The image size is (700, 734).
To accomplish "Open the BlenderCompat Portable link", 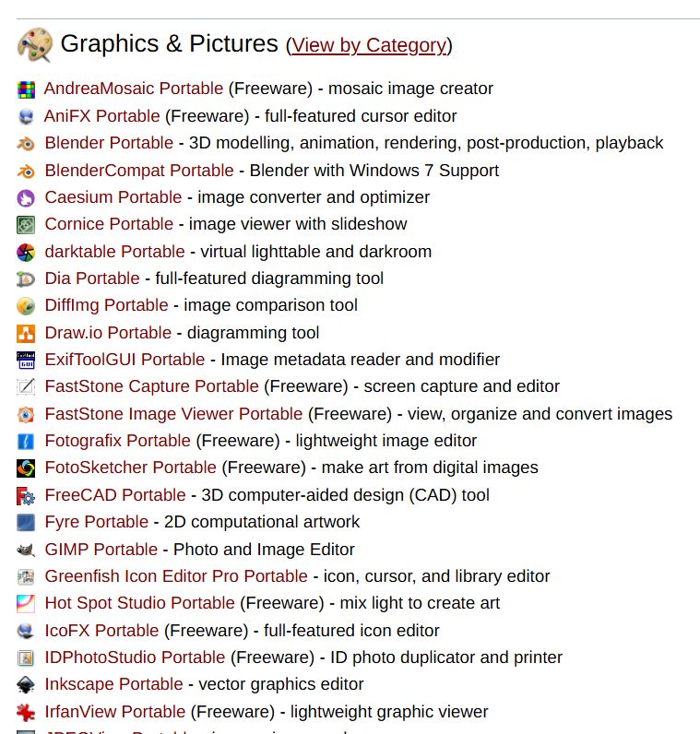I will click(x=139, y=171).
